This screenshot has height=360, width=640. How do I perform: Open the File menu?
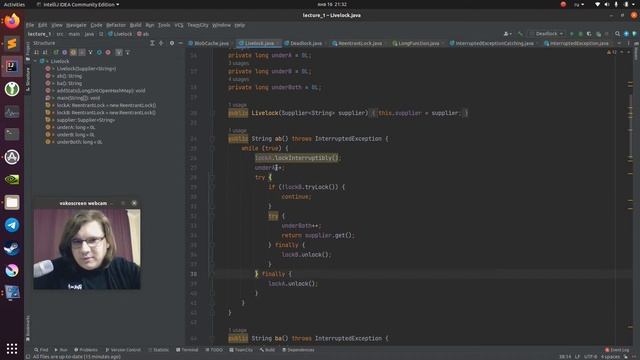pos(30,25)
